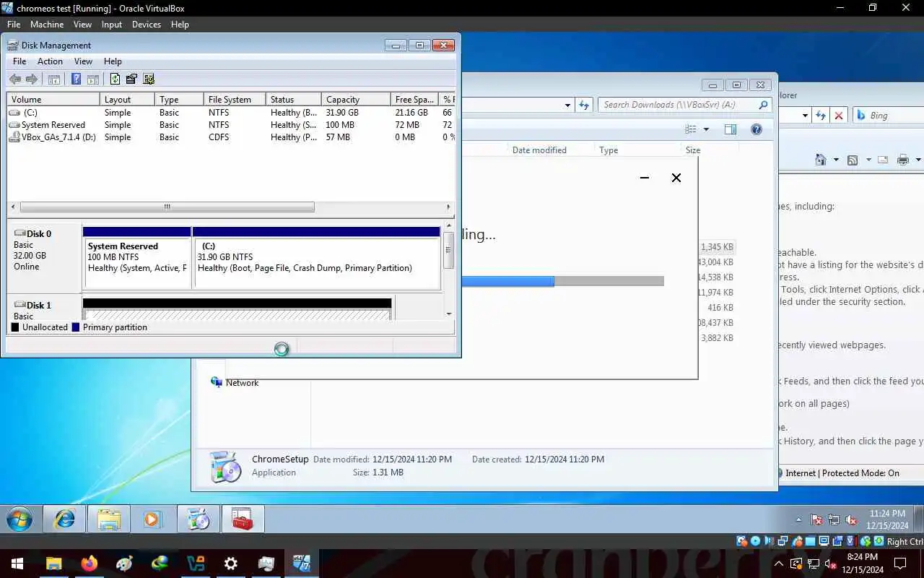
Task: Open the Windows 7 Start orb
Action: click(19, 519)
